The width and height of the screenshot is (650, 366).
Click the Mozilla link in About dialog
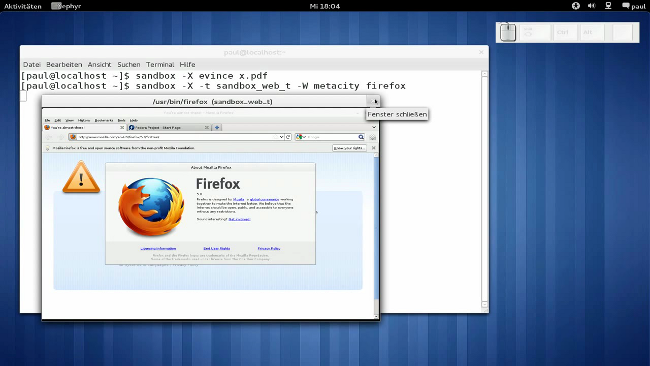[238, 199]
